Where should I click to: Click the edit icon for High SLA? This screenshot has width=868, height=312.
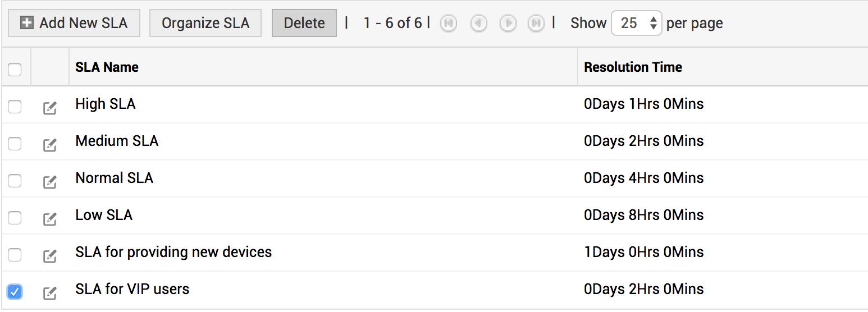50,108
